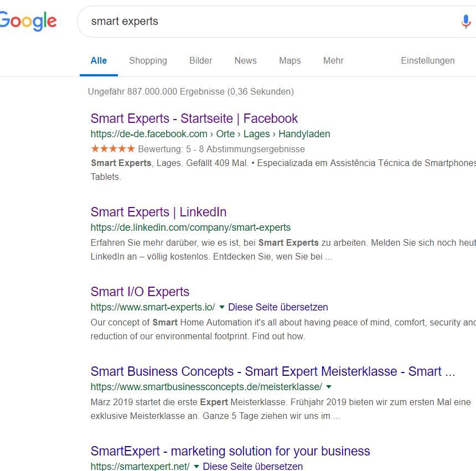The height and width of the screenshot is (471, 476).
Task: Open SmartExpert marketing solution result
Action: click(230, 451)
